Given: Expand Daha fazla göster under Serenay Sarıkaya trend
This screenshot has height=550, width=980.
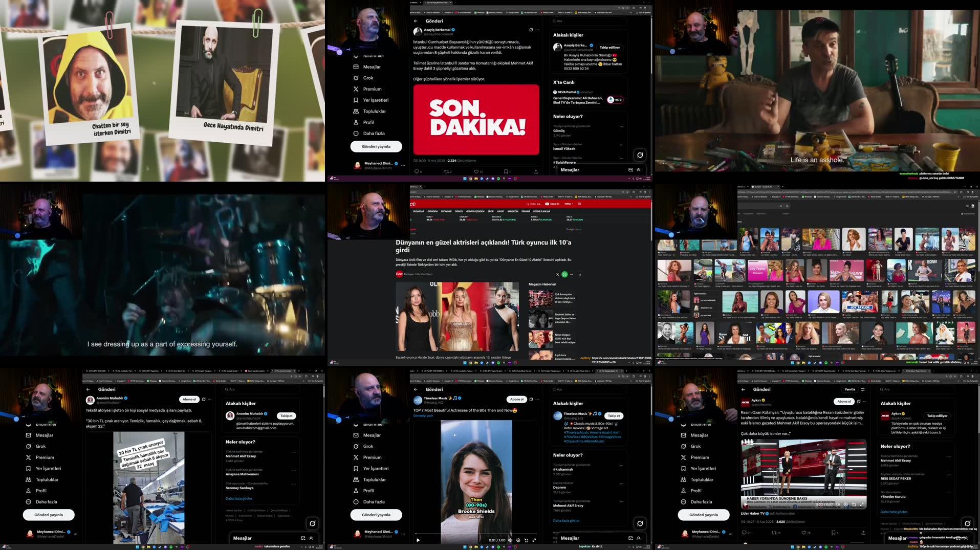Looking at the screenshot, I should coord(239,498).
